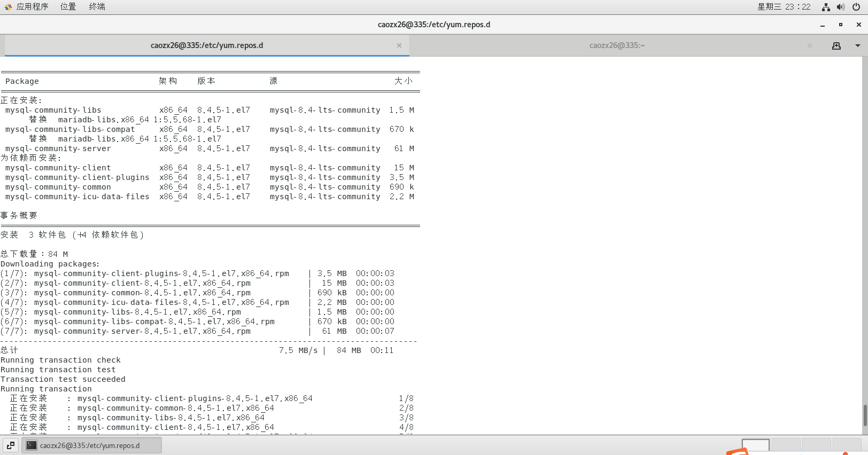
Task: Select the first workspace in the switcher
Action: [756, 445]
